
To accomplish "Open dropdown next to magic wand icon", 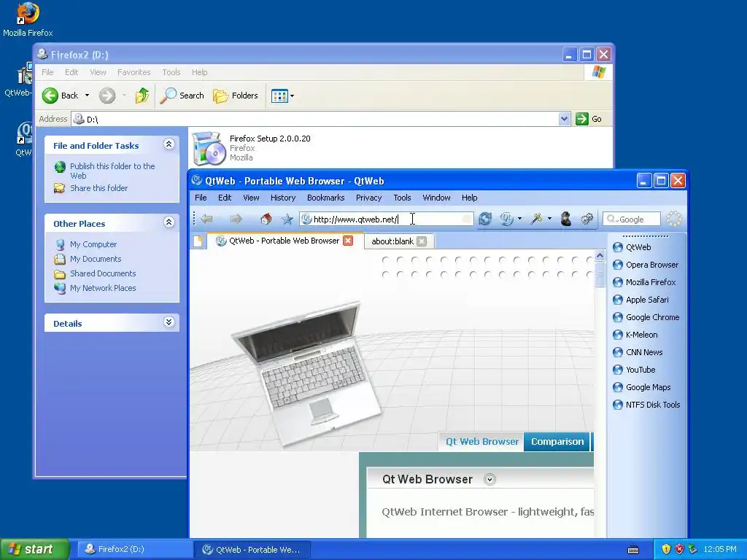I will [x=549, y=219].
